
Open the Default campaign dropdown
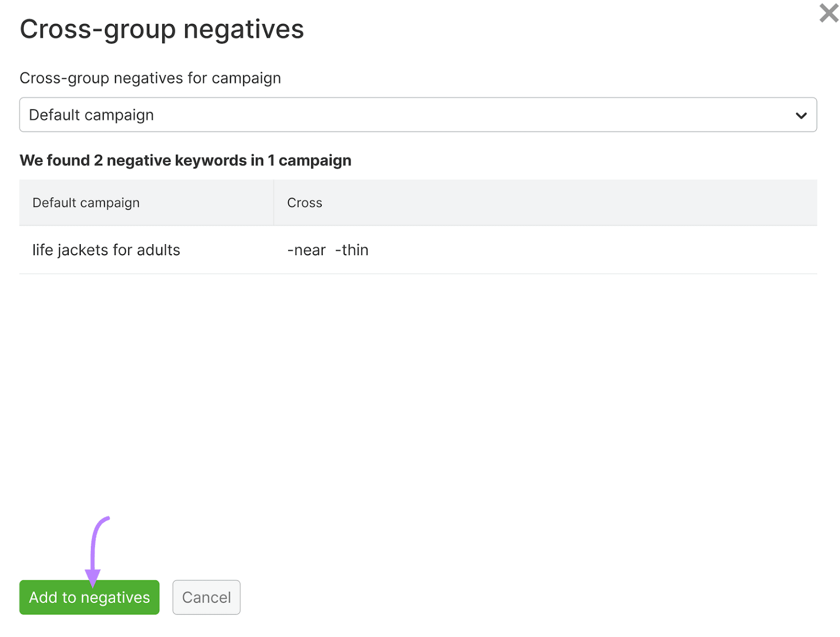click(418, 114)
